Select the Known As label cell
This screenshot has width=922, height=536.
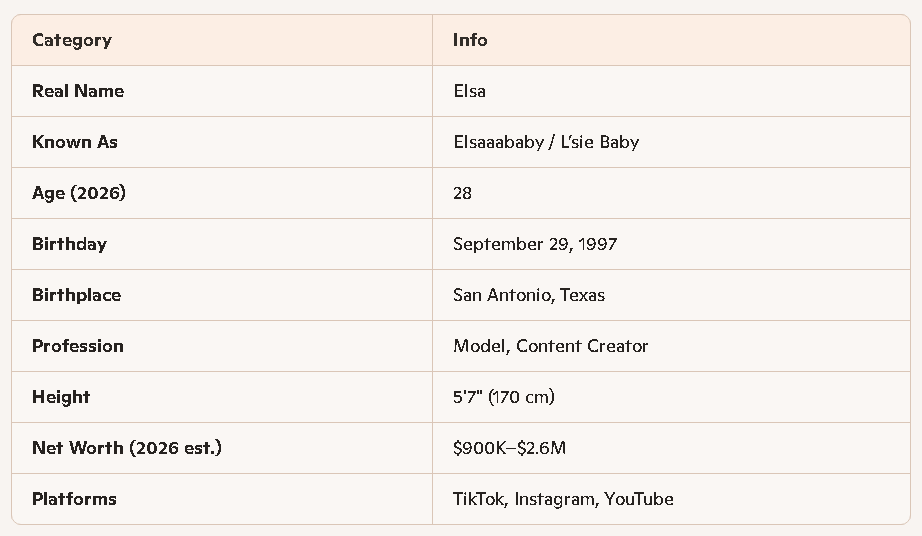pyautogui.click(x=75, y=142)
